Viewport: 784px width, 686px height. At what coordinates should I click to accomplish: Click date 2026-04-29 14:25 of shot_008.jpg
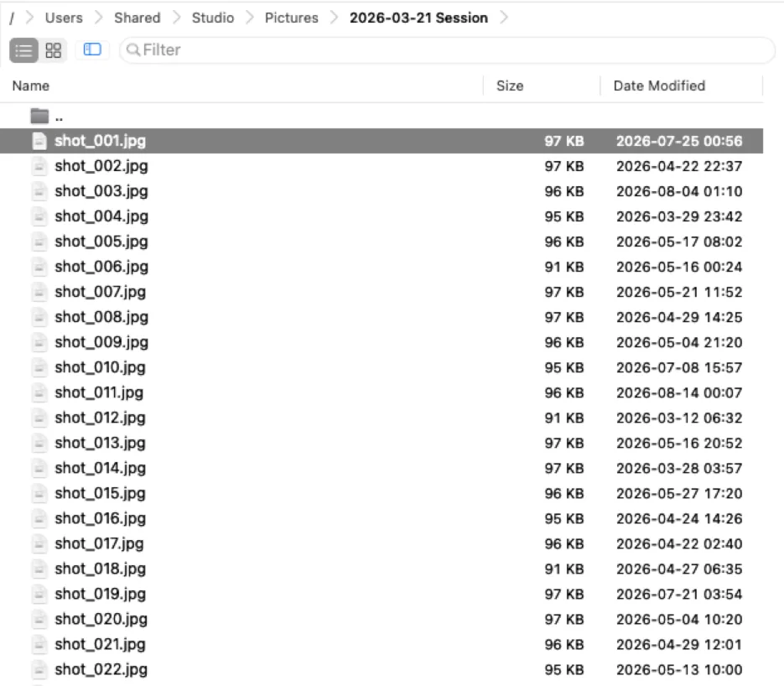(679, 317)
